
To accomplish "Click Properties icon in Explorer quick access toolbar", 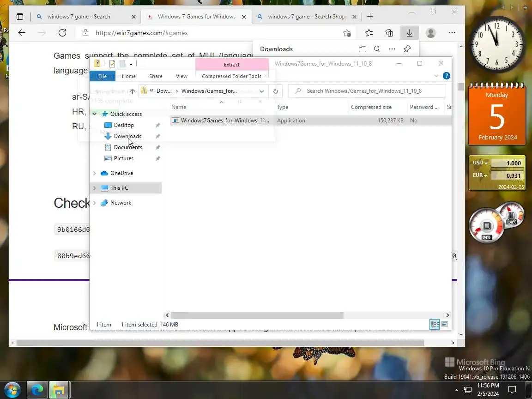I will pyautogui.click(x=112, y=63).
